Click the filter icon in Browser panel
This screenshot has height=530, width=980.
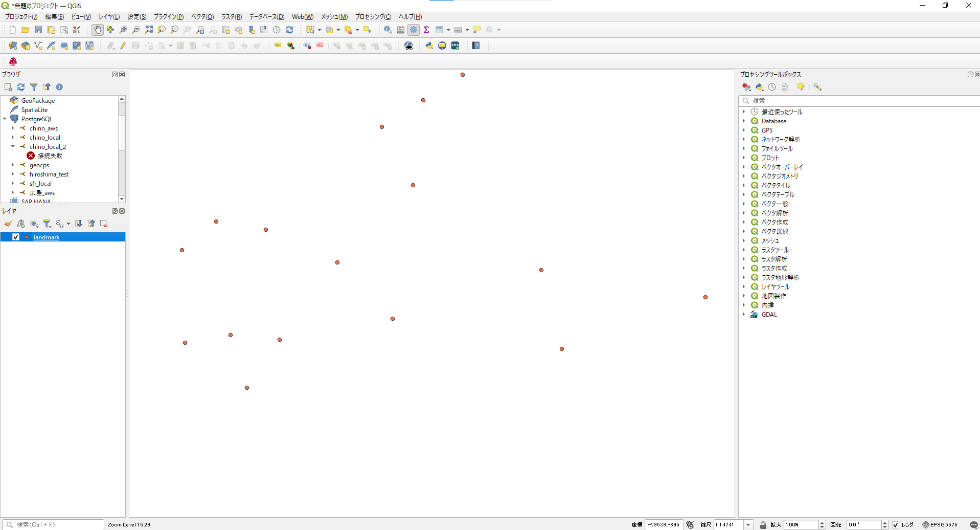34,87
